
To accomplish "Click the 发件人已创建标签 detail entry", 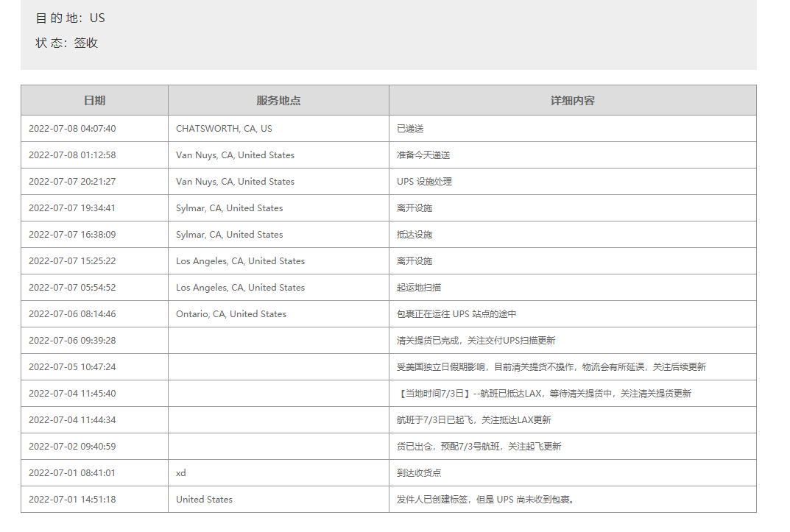I will click(485, 500).
